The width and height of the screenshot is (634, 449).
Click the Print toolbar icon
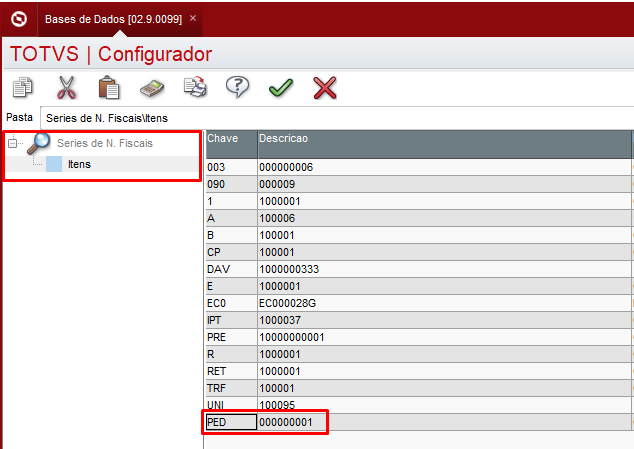[195, 87]
